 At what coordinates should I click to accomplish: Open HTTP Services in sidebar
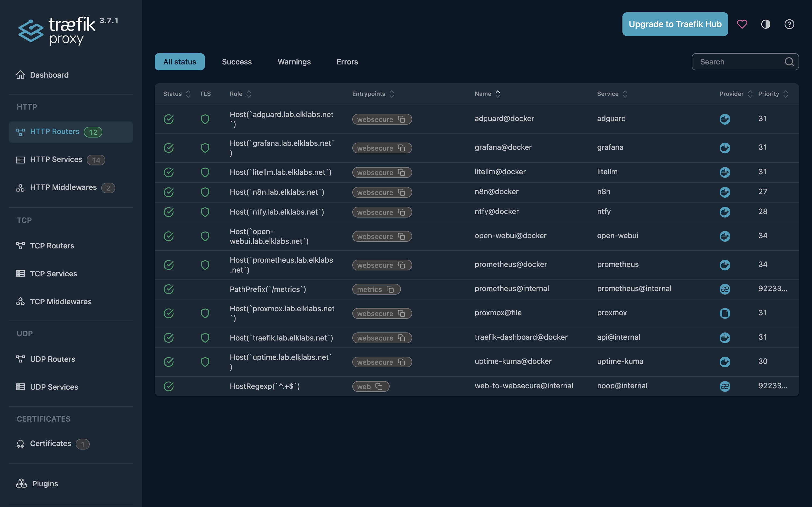(71, 160)
